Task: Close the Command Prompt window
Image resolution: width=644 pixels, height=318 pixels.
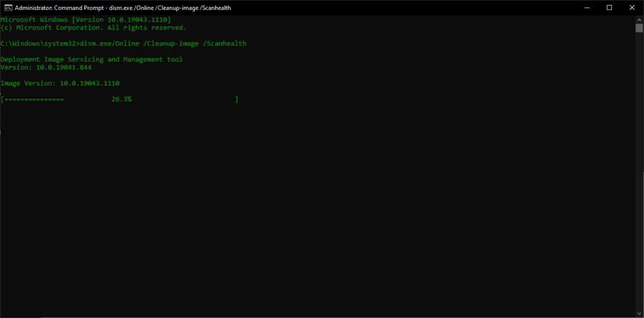Action: (632, 8)
